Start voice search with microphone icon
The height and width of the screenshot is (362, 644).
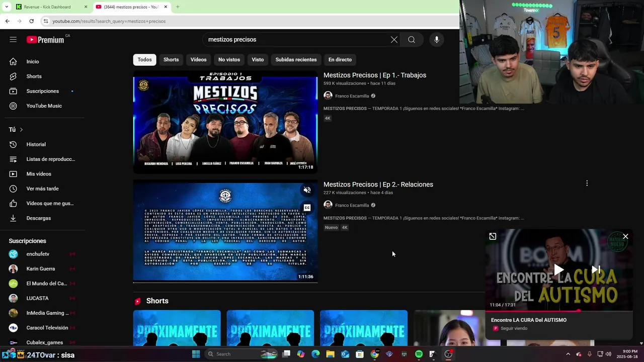click(437, 40)
